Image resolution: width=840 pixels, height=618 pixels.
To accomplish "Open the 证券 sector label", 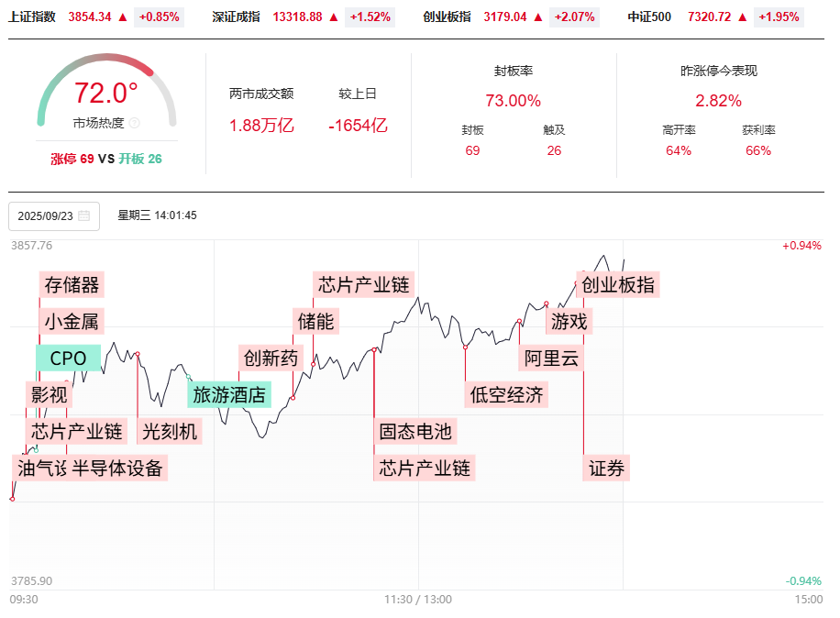I will [x=607, y=469].
